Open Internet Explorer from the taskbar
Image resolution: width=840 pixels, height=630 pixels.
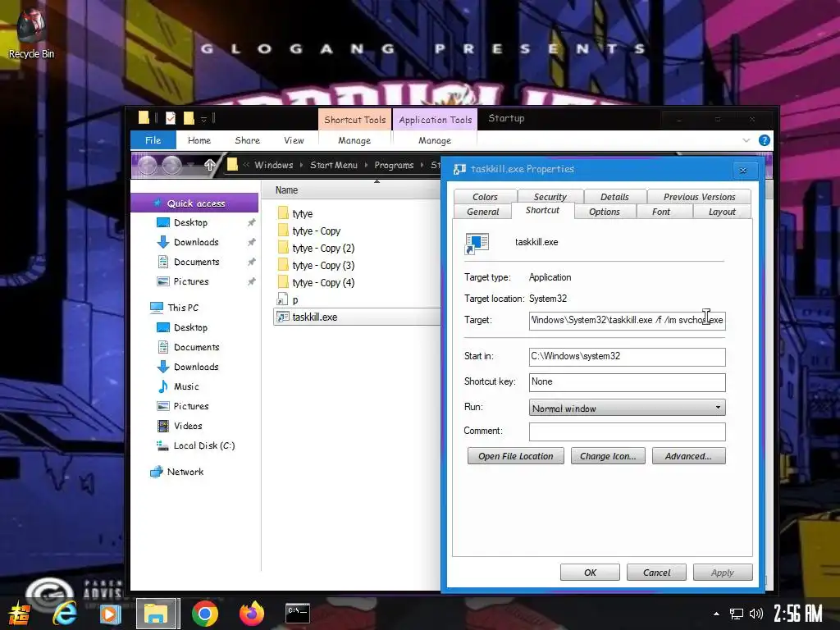[64, 614]
